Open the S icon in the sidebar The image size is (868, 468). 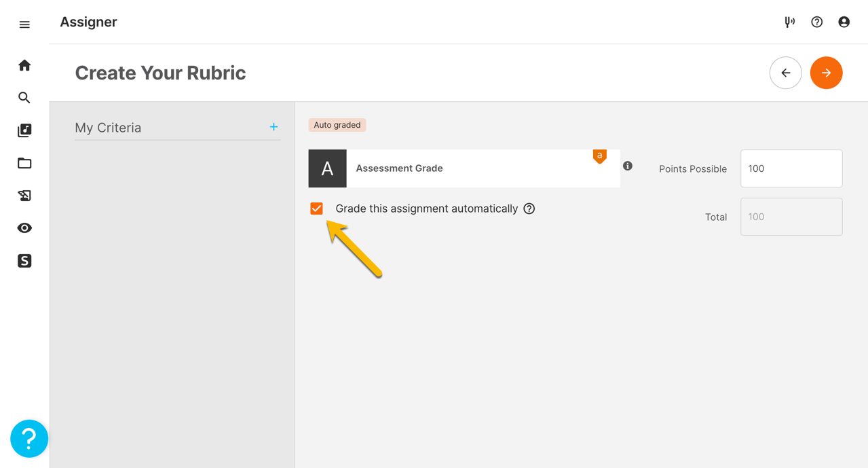tap(24, 261)
